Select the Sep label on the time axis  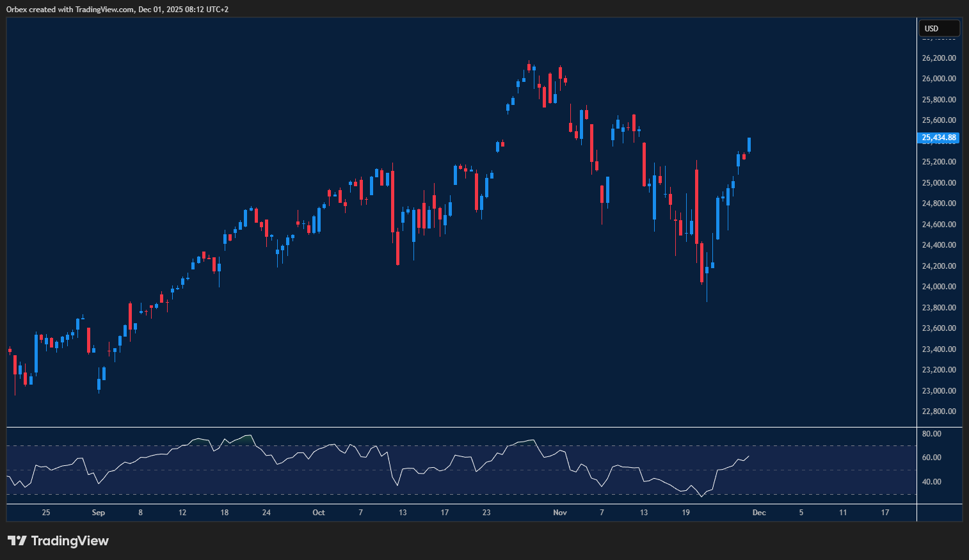pos(98,513)
